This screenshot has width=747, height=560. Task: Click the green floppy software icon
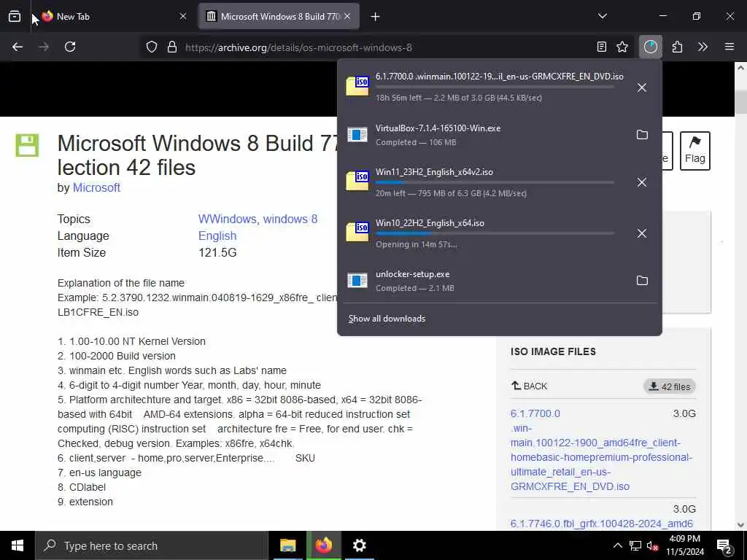(x=27, y=145)
